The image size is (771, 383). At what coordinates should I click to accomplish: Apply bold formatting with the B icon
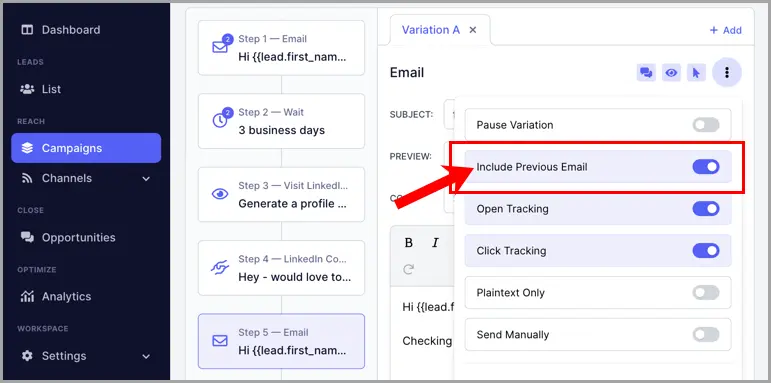[408, 243]
